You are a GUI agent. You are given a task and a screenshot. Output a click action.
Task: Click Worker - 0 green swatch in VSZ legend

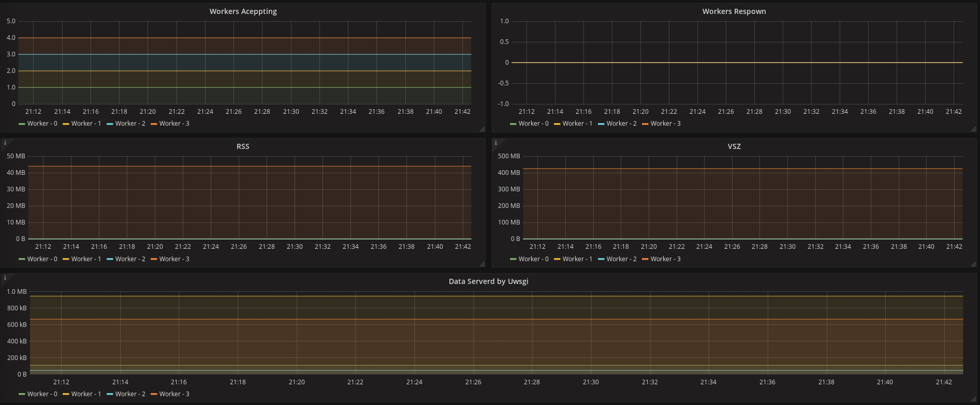pyautogui.click(x=513, y=259)
